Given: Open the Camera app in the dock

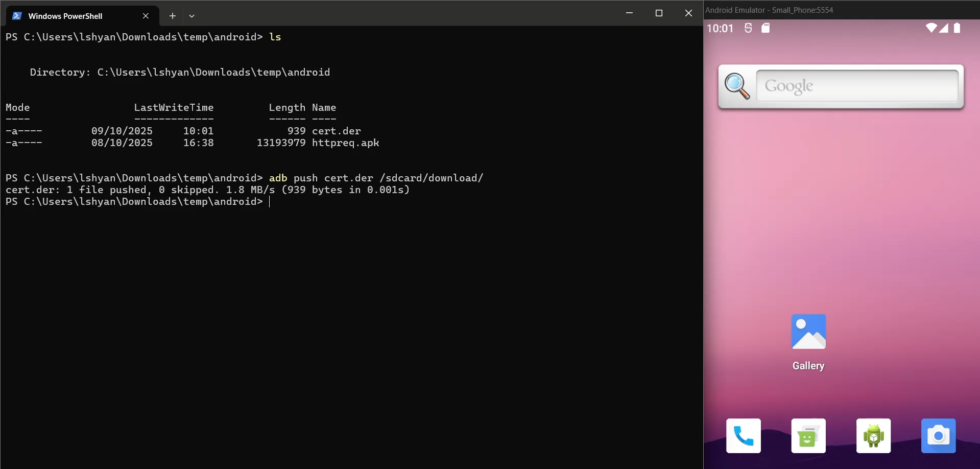Looking at the screenshot, I should click(x=938, y=436).
